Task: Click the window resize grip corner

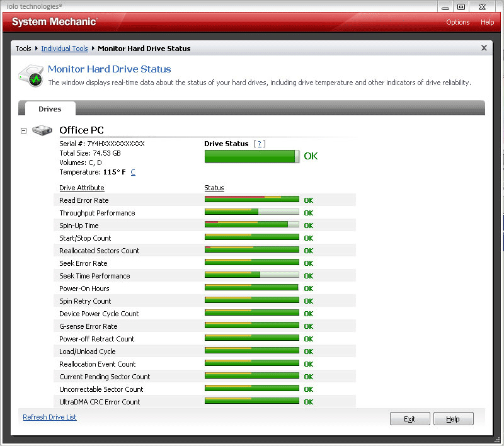Action: click(x=497, y=440)
